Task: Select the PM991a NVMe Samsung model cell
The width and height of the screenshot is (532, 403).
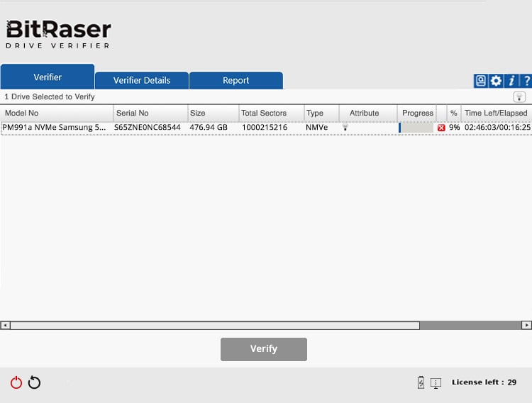Action: coord(55,127)
